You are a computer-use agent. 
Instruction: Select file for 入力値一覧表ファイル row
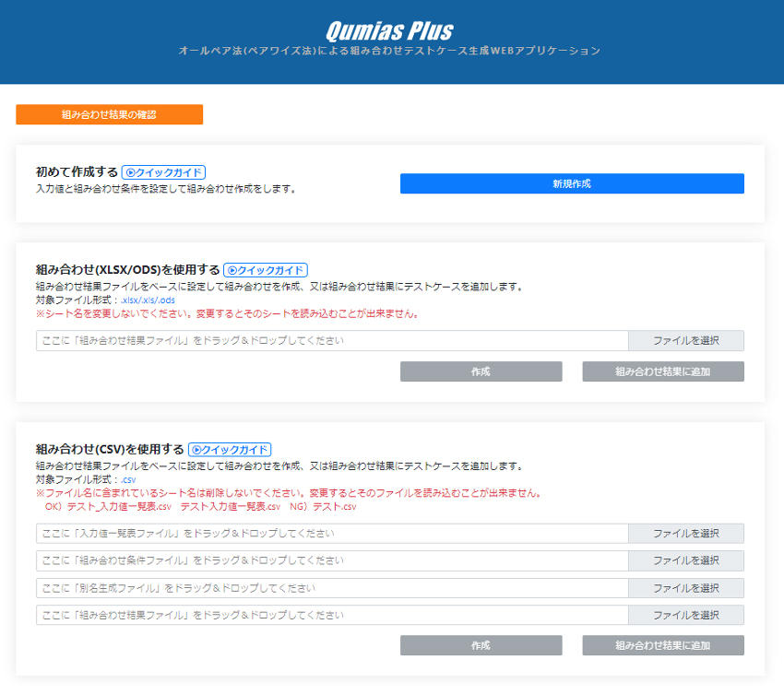[685, 534]
